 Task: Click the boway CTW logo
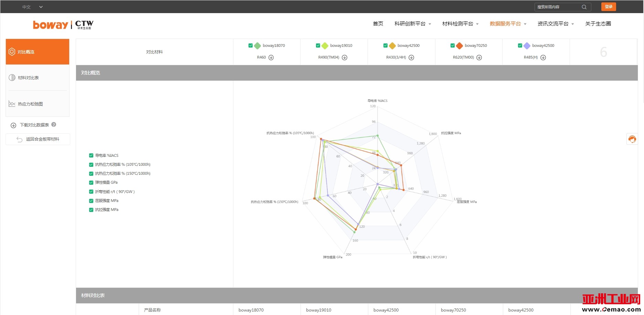[63, 24]
